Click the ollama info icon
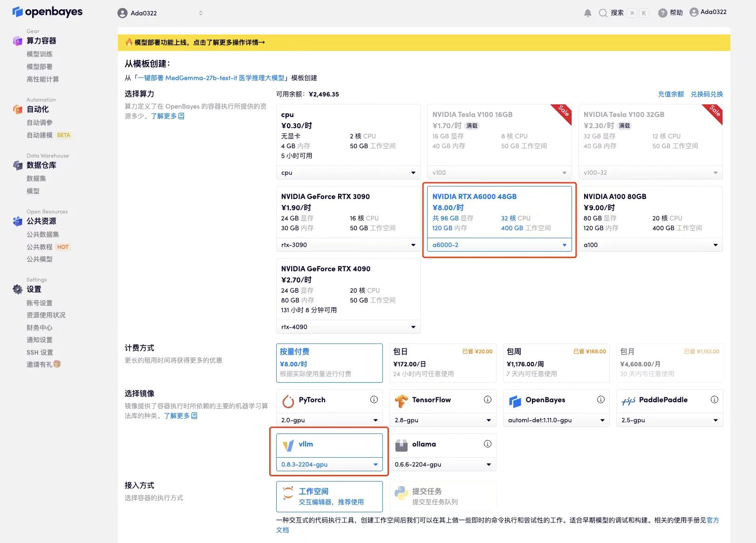 (x=487, y=444)
